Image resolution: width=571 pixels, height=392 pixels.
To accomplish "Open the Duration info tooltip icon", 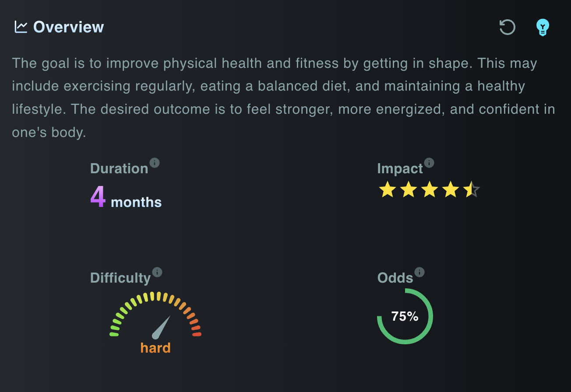I will (155, 163).
